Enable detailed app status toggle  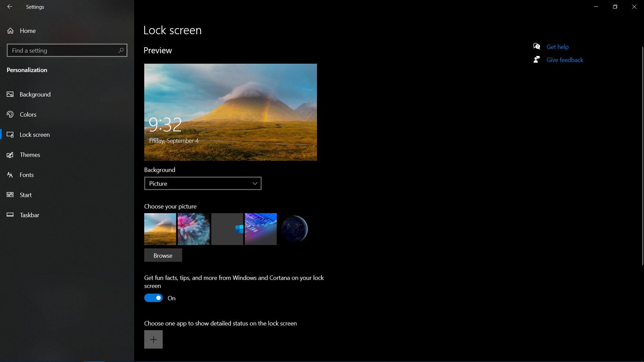(x=154, y=339)
